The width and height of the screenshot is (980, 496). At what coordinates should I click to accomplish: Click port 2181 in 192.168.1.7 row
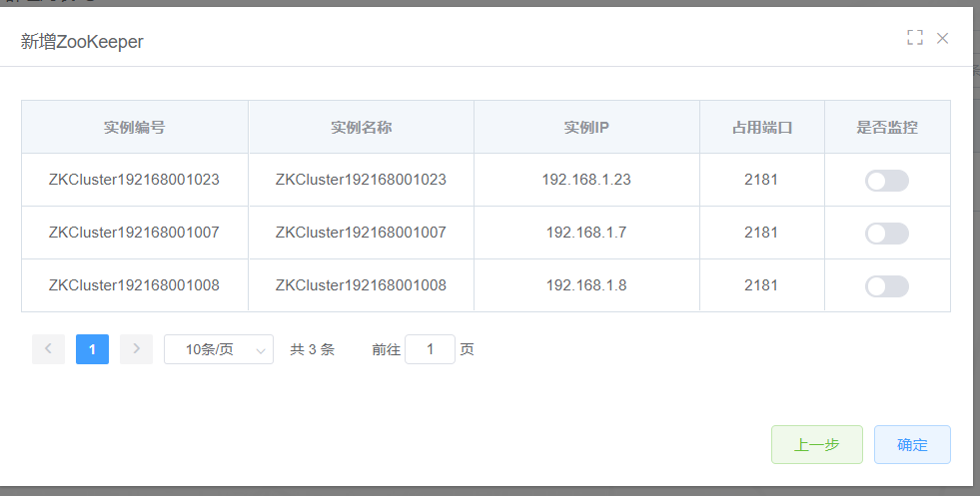point(761,233)
